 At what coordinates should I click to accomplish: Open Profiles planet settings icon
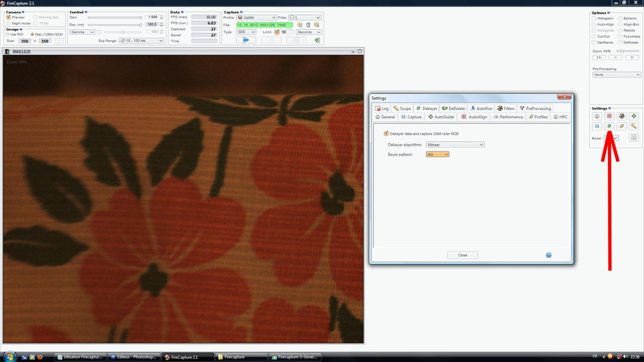(x=622, y=126)
